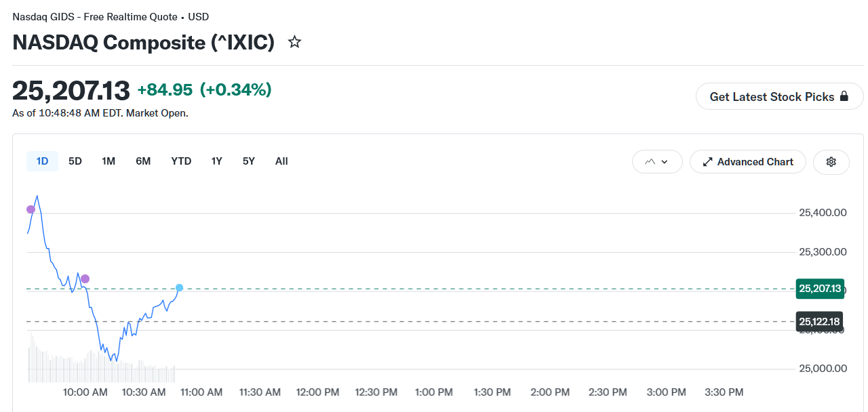Switch to the 5D time range
The height and width of the screenshot is (412, 868).
pos(75,161)
